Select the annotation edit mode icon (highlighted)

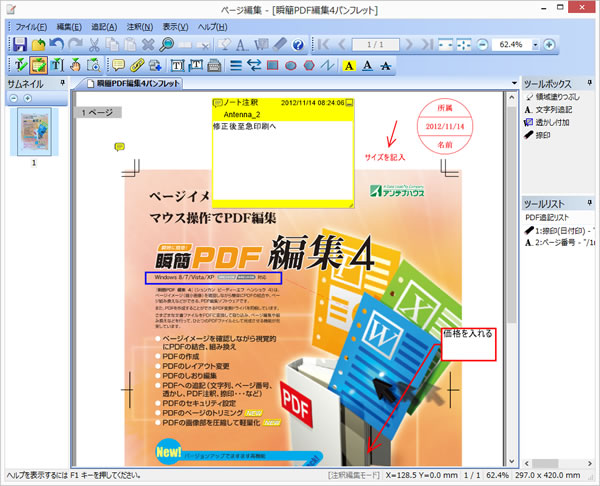pos(38,65)
